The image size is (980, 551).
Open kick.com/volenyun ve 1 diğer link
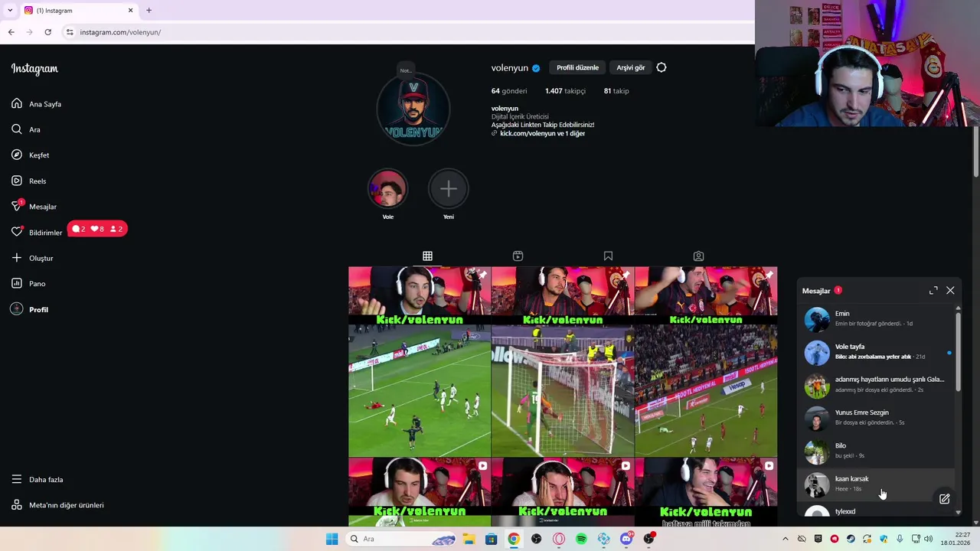tap(542, 133)
